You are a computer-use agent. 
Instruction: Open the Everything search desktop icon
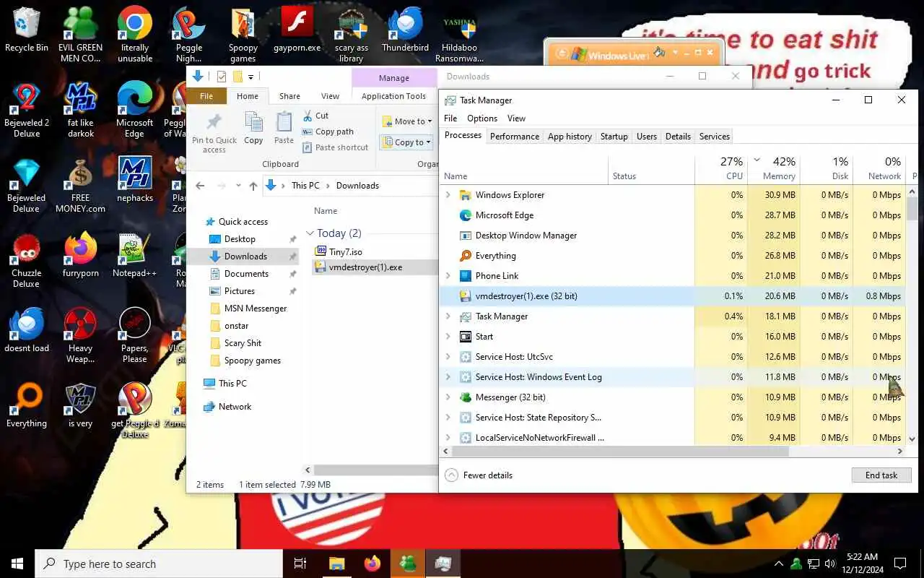(27, 406)
